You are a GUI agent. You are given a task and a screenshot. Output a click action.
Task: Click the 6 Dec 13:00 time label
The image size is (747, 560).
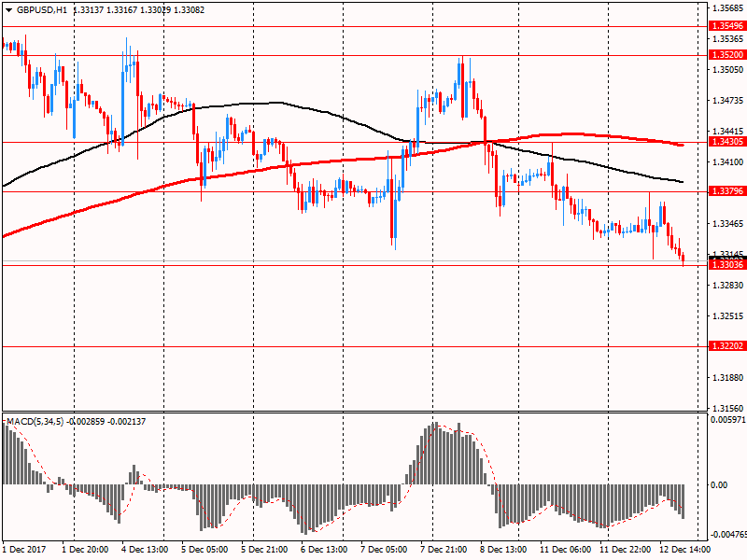click(x=324, y=550)
